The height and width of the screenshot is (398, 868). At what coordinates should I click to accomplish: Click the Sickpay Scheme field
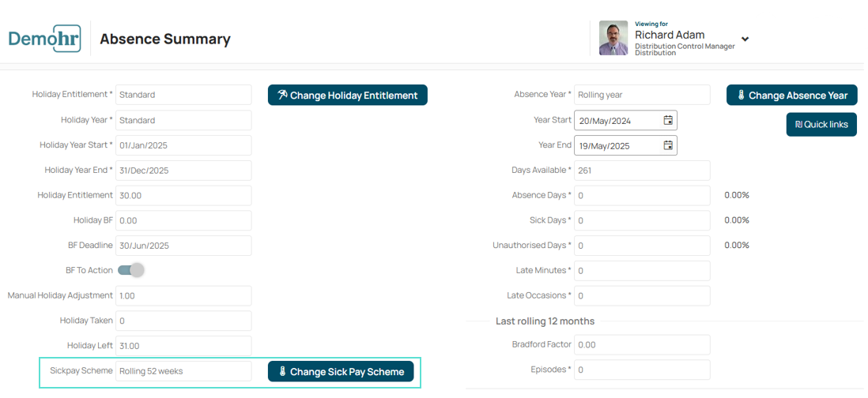tap(183, 371)
